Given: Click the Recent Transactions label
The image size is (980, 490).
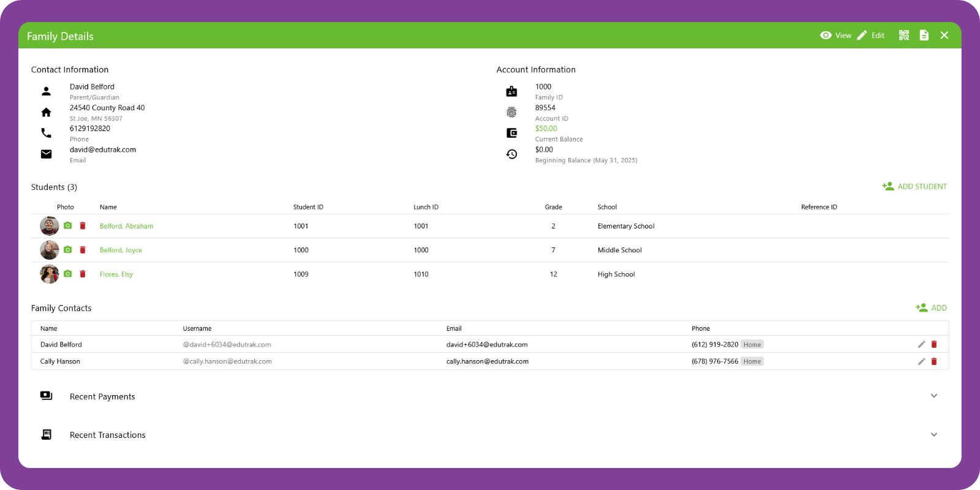Looking at the screenshot, I should 108,435.
